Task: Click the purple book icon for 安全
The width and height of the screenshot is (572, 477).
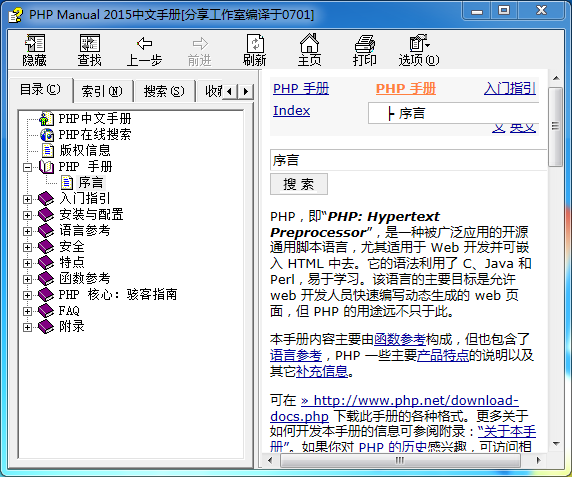Action: click(x=46, y=247)
